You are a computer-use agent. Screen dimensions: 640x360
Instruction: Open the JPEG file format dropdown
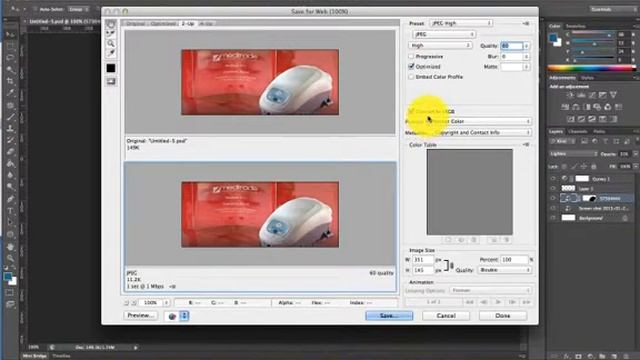pos(444,34)
